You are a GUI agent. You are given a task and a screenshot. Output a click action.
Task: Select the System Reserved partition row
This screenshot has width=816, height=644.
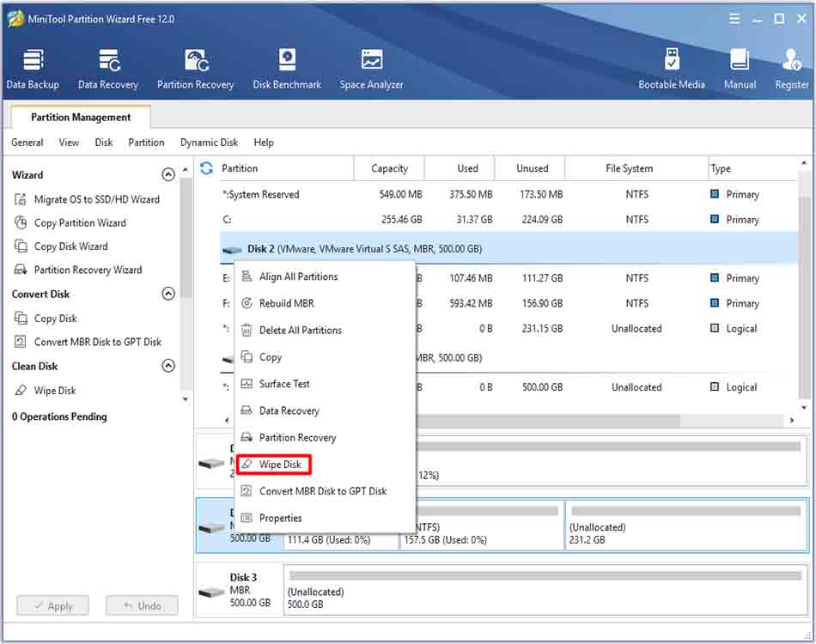[x=509, y=194]
